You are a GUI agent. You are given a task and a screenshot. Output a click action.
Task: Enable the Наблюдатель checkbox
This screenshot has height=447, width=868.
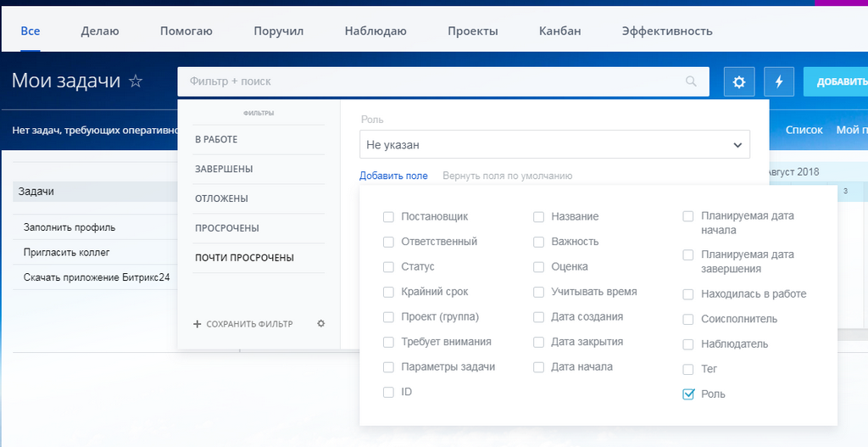[x=687, y=344]
